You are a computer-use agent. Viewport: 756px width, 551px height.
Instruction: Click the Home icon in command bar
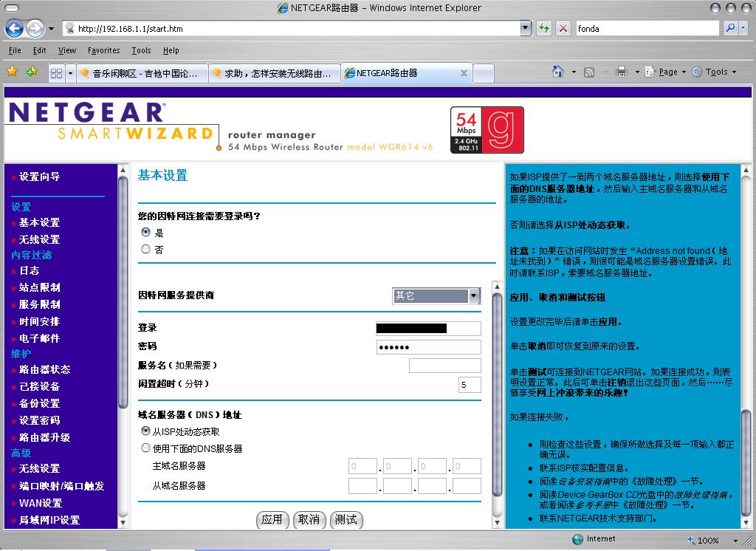click(x=558, y=72)
